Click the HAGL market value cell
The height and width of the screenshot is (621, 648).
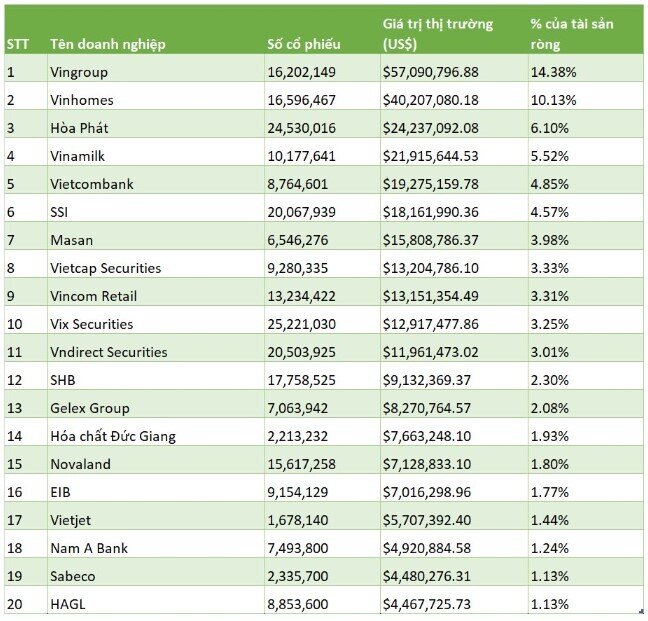(454, 604)
